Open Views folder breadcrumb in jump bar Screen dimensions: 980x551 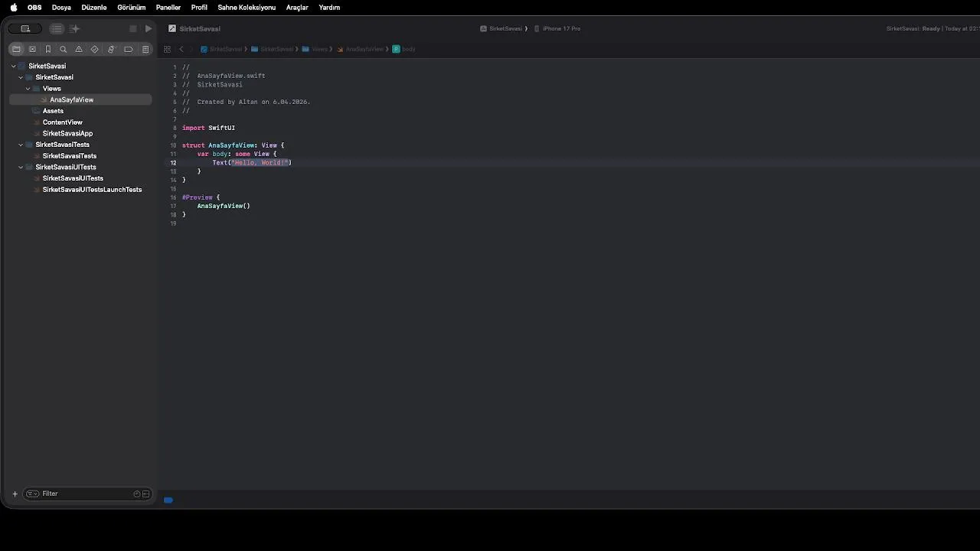(315, 49)
